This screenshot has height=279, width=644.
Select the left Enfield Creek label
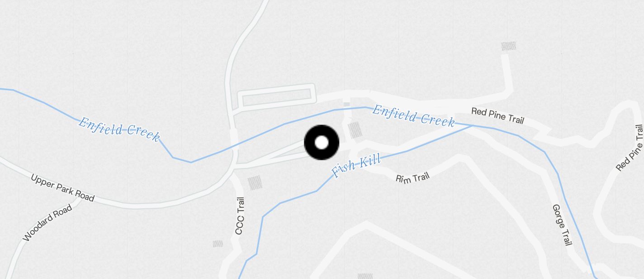[x=119, y=129]
